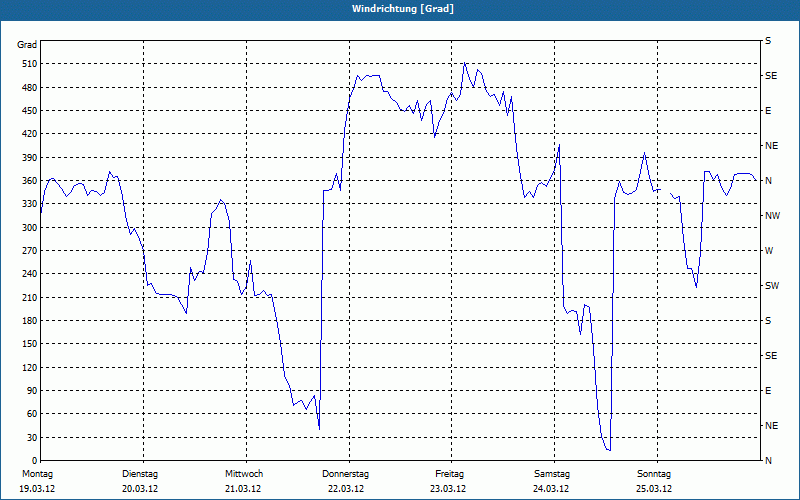Click the date 25.03.12

click(x=654, y=489)
